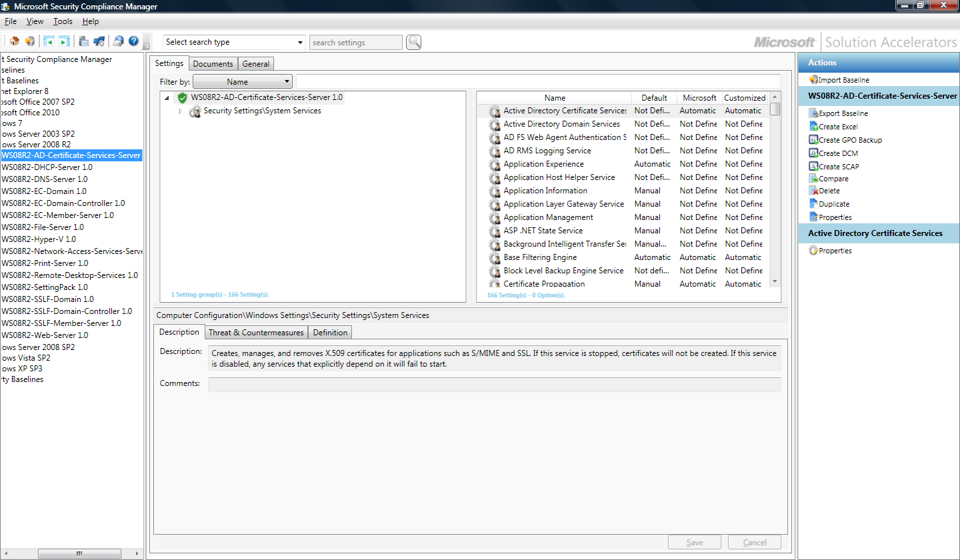Click the red Delete action icon
960x560 pixels.
(x=813, y=191)
